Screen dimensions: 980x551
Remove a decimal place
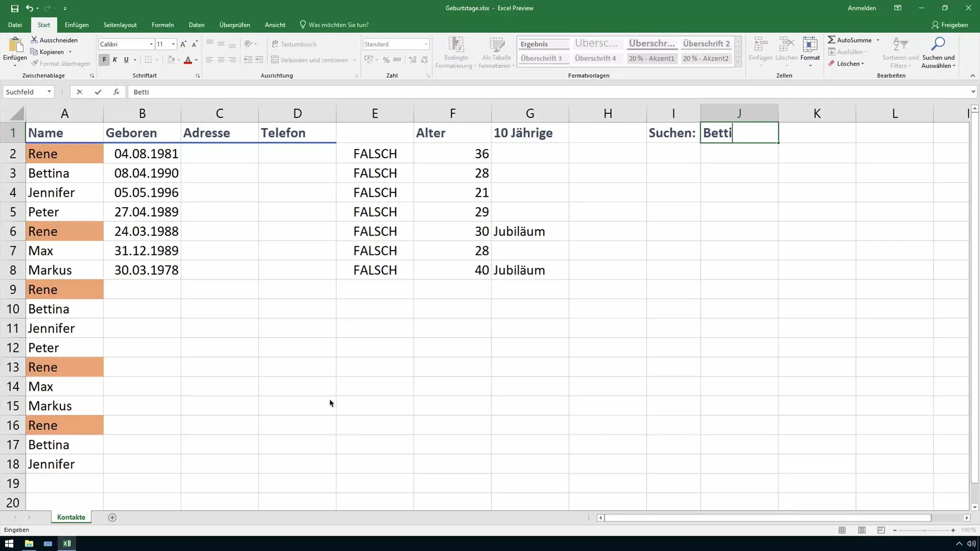[x=424, y=60]
